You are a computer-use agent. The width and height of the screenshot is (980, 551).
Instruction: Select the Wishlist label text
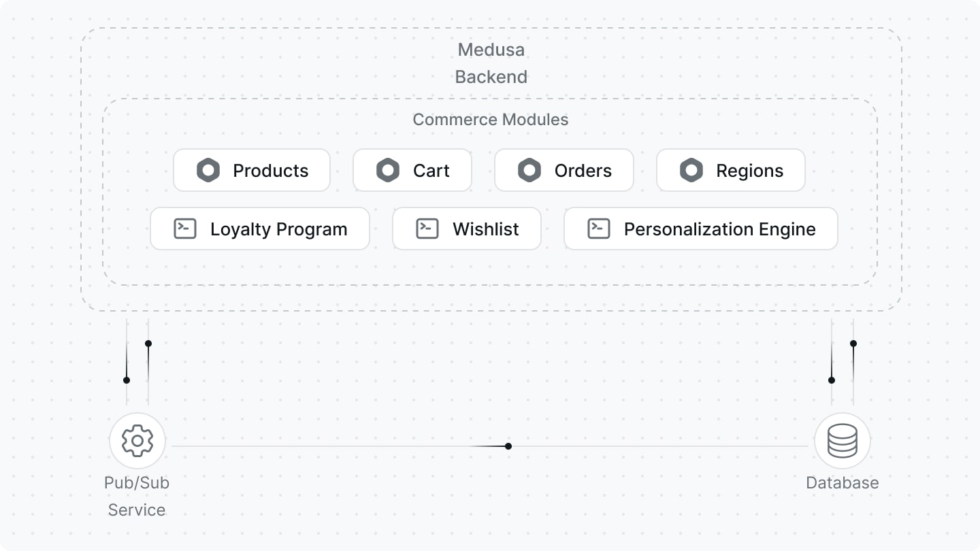[x=485, y=229]
